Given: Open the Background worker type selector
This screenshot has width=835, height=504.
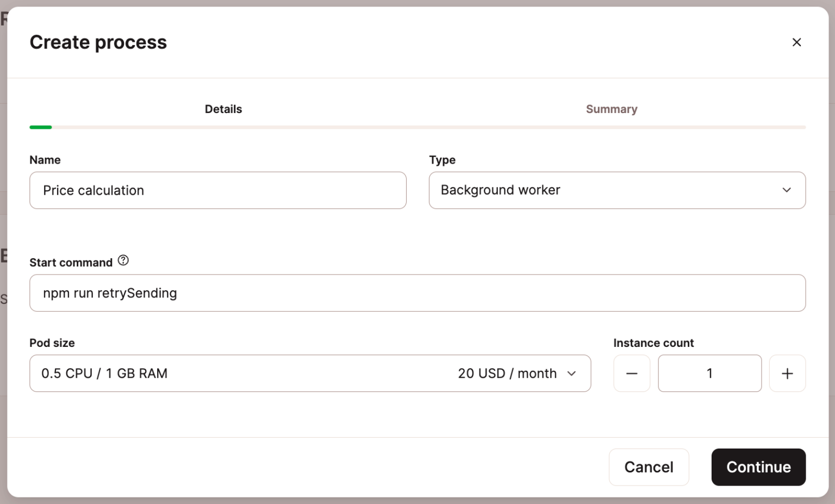Looking at the screenshot, I should click(x=617, y=190).
